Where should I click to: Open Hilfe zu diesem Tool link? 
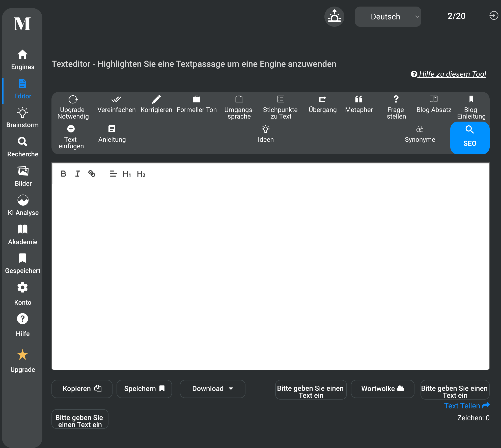449,74
